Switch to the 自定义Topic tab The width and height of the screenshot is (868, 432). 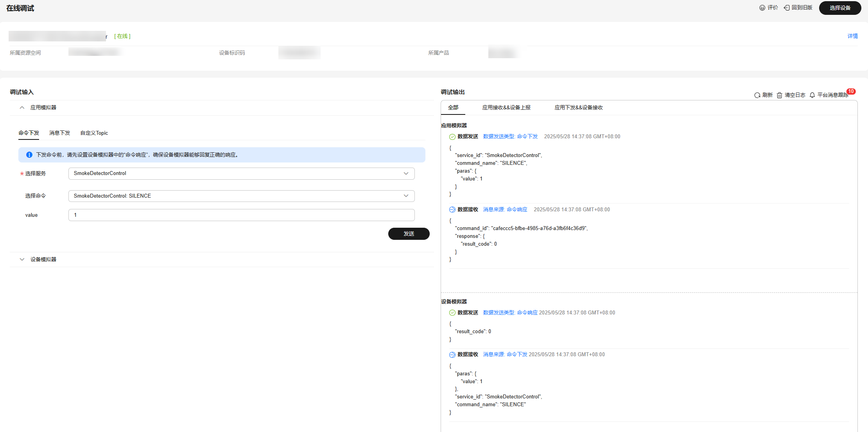(94, 133)
